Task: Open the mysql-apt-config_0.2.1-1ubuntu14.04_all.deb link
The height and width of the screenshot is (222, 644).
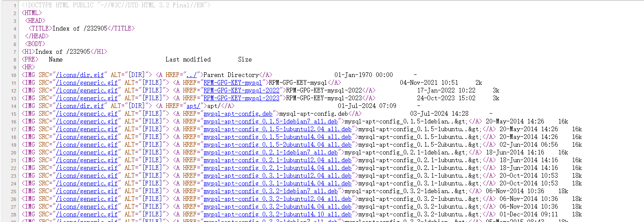Action: click(x=277, y=168)
